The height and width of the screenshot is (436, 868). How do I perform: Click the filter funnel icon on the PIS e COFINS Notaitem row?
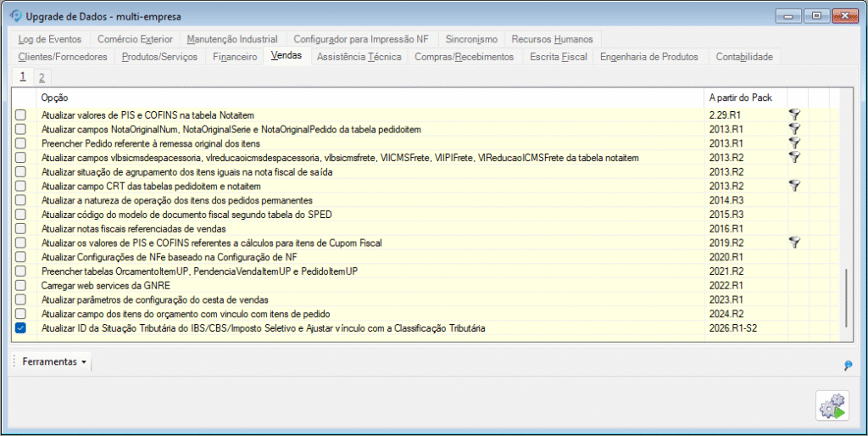[x=794, y=114]
